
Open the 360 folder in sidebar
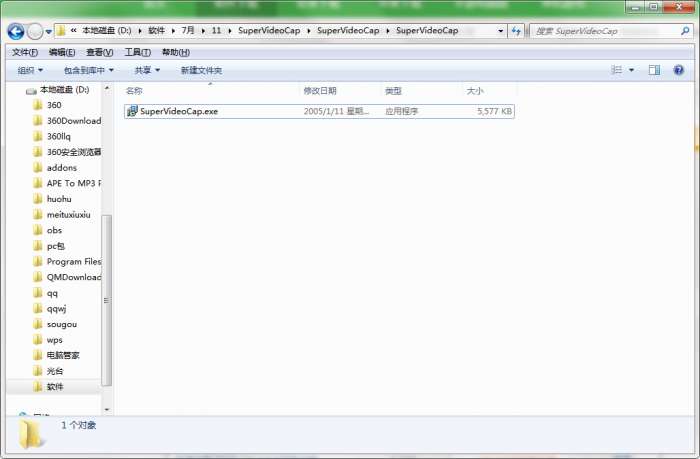pyautogui.click(x=54, y=105)
